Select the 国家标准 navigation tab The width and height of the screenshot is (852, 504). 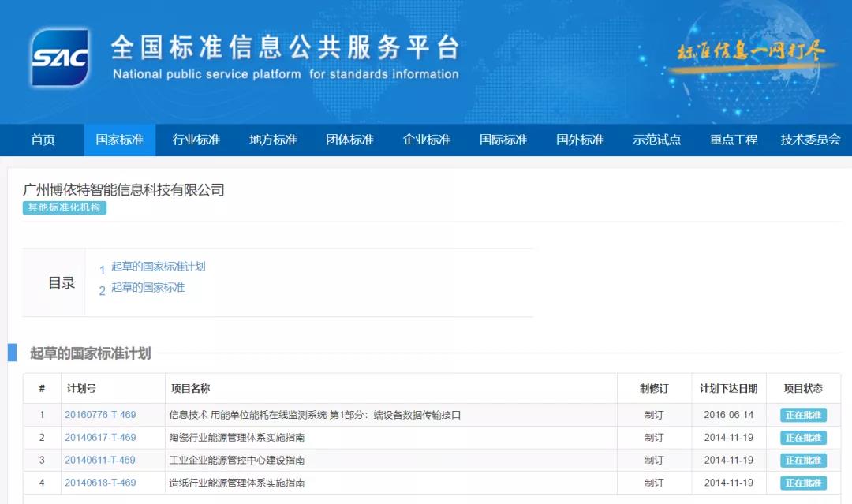point(120,140)
